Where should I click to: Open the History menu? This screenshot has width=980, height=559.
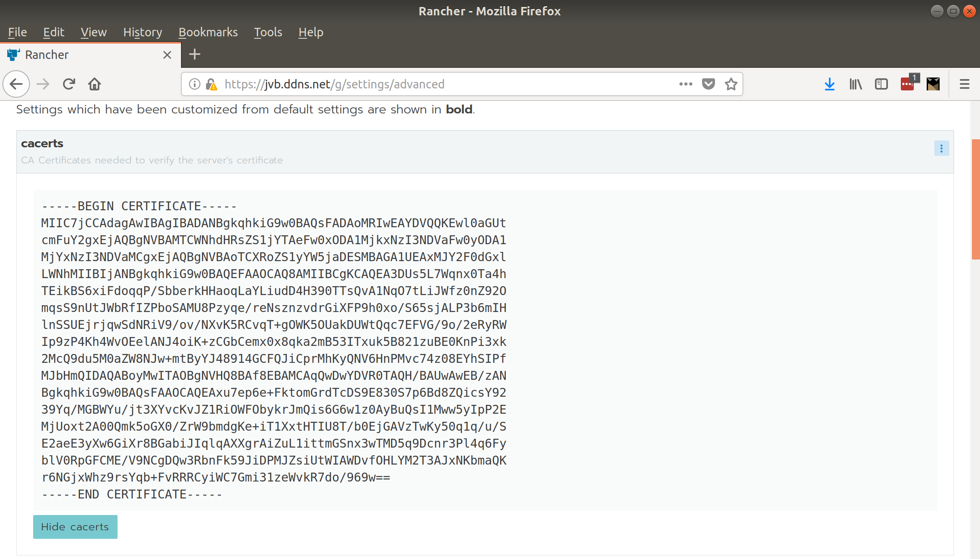click(142, 32)
